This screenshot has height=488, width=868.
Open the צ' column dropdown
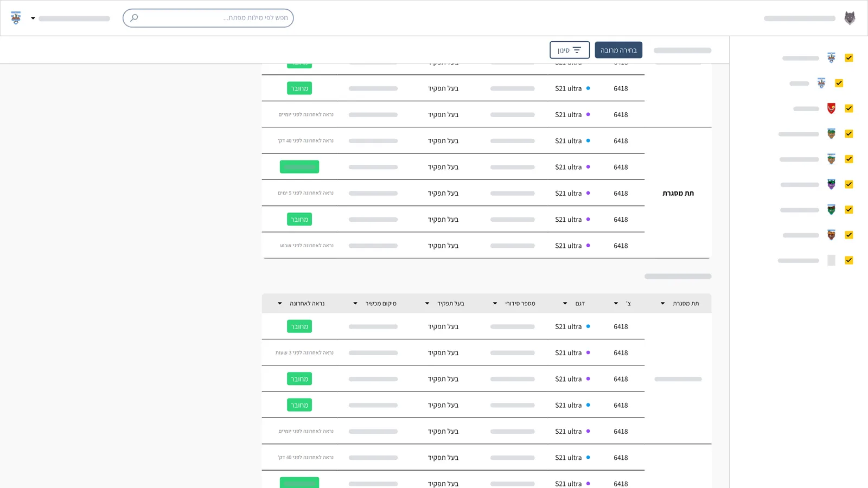(x=616, y=304)
